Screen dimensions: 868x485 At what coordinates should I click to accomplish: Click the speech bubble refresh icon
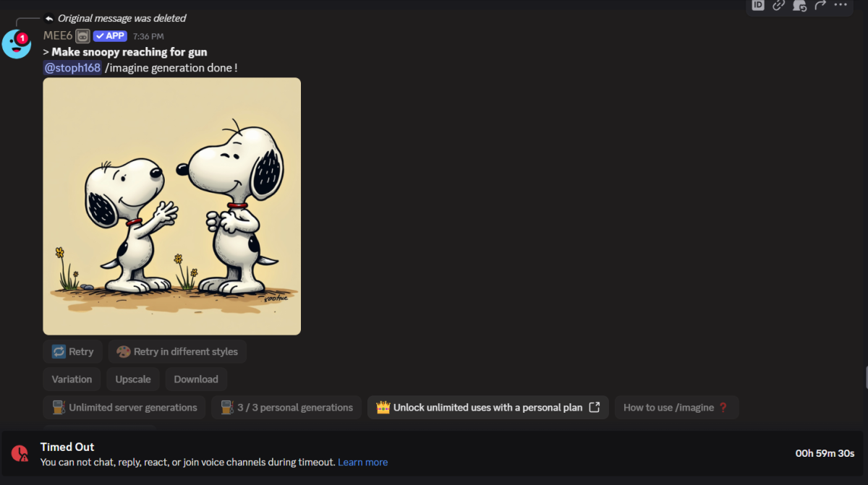pos(799,5)
